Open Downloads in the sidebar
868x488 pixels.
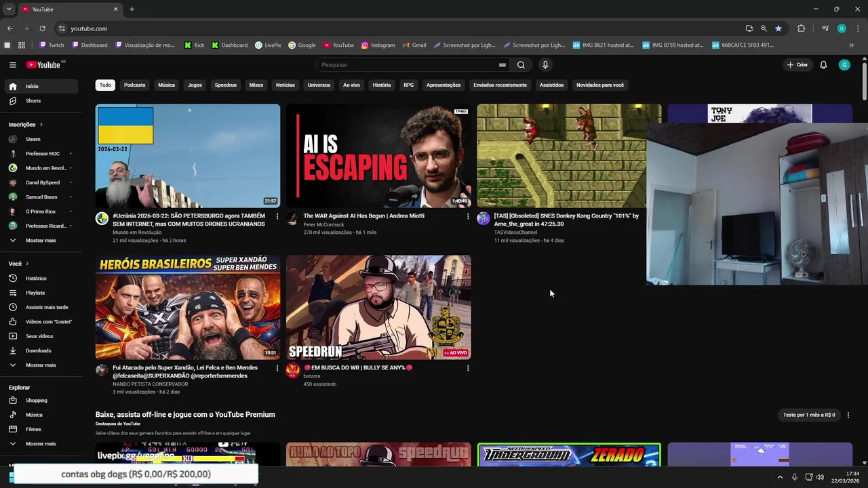pyautogui.click(x=42, y=350)
